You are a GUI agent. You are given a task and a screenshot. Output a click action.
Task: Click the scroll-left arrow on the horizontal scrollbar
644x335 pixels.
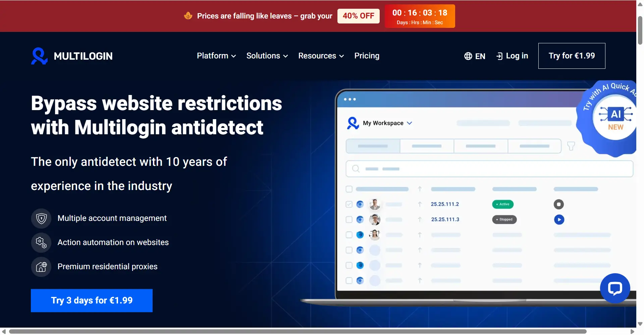point(4,332)
